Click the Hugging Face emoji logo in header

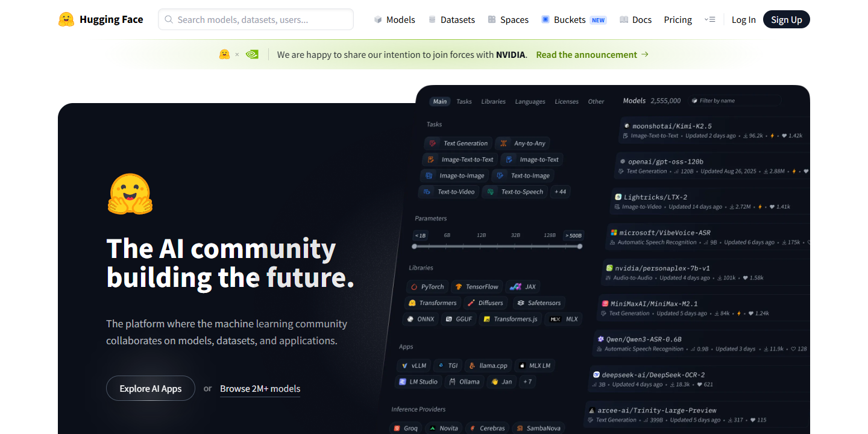point(66,19)
